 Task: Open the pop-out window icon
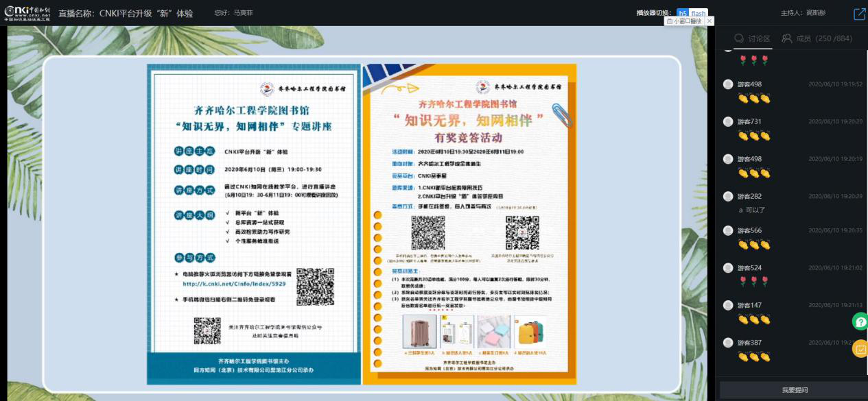point(859,14)
